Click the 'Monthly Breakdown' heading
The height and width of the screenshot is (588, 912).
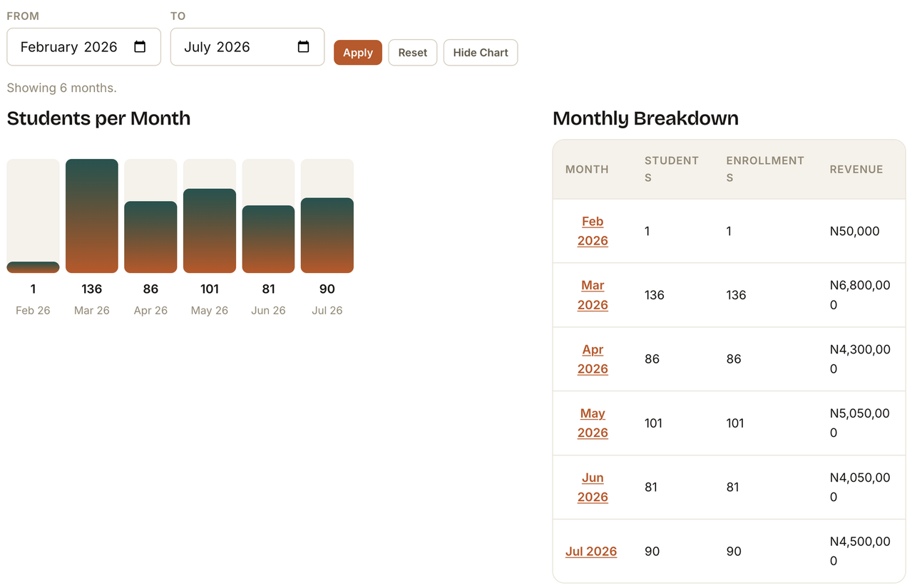646,118
